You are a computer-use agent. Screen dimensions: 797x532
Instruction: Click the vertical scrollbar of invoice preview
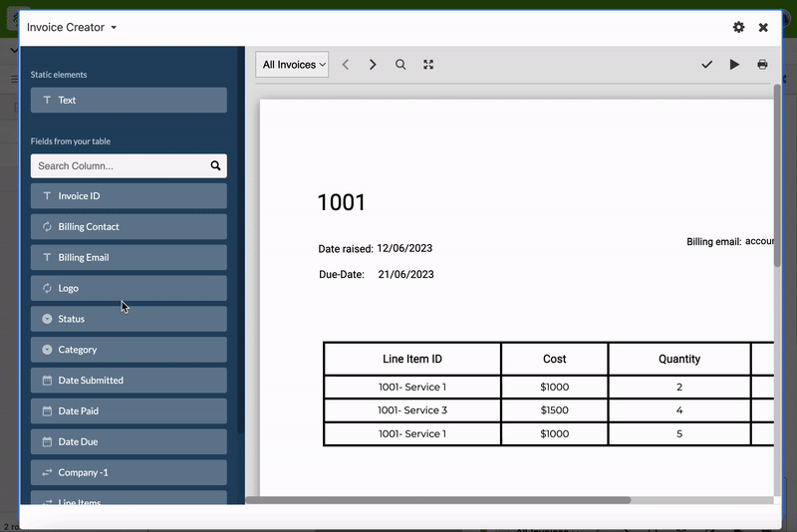(777, 175)
